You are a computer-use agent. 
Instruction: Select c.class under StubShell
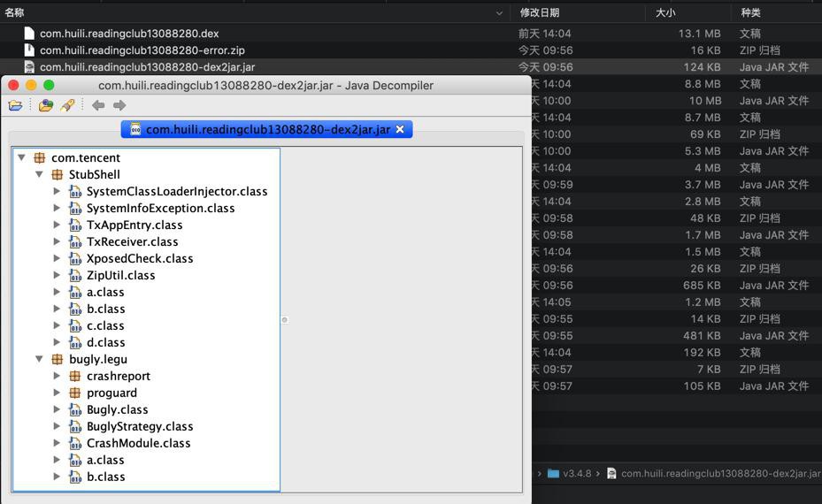(105, 326)
